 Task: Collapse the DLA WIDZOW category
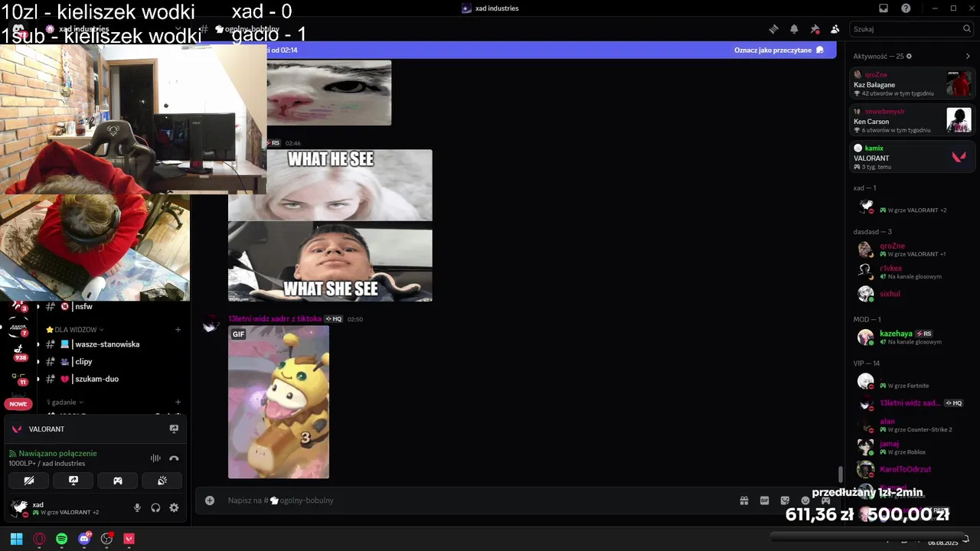click(75, 329)
